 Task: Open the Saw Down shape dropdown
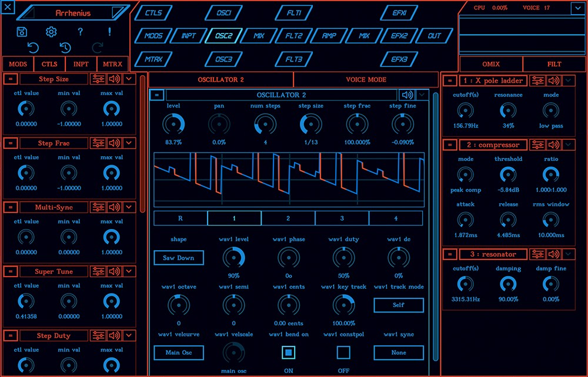pyautogui.click(x=179, y=258)
